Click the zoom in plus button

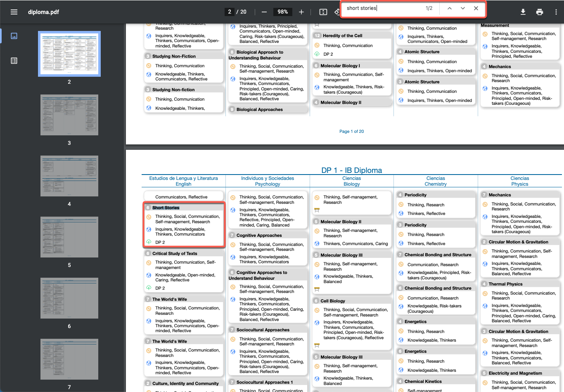pyautogui.click(x=301, y=12)
